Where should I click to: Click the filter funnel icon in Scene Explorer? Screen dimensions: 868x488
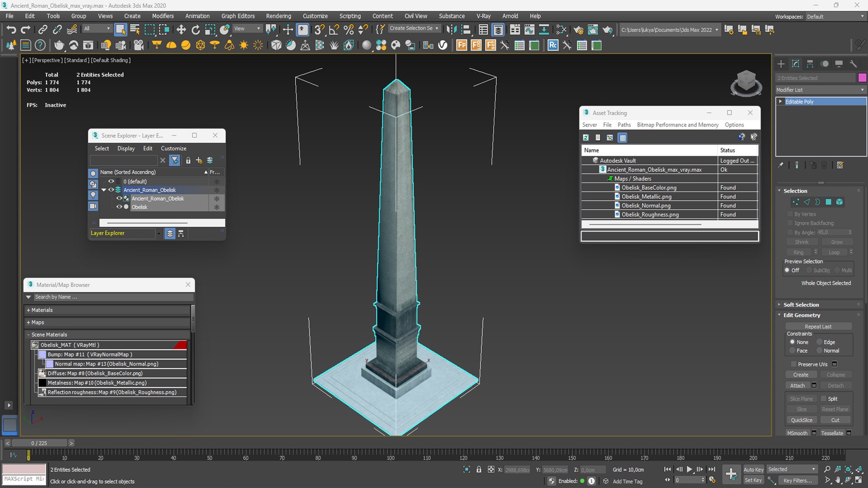pyautogui.click(x=175, y=160)
